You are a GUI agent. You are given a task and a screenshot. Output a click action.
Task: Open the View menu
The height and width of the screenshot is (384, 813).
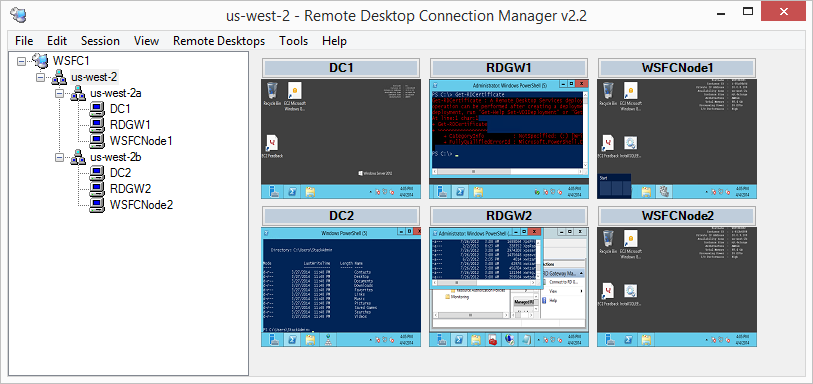point(146,41)
